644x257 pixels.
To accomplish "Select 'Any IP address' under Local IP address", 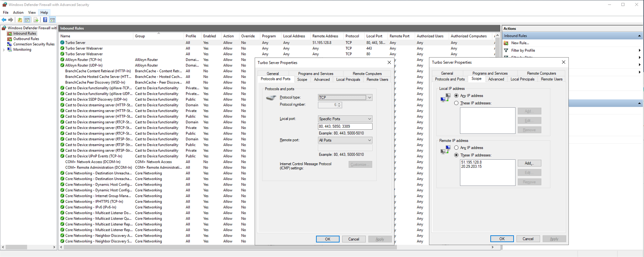I will click(456, 96).
